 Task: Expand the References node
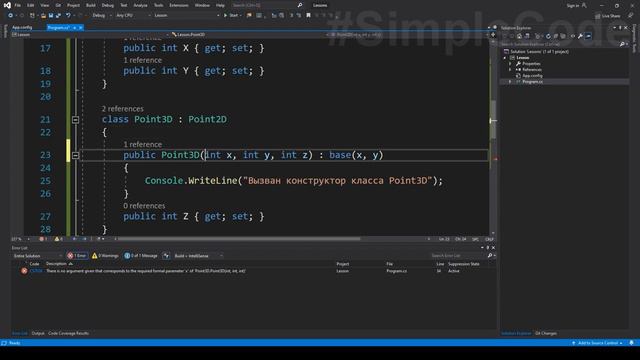tap(510, 70)
